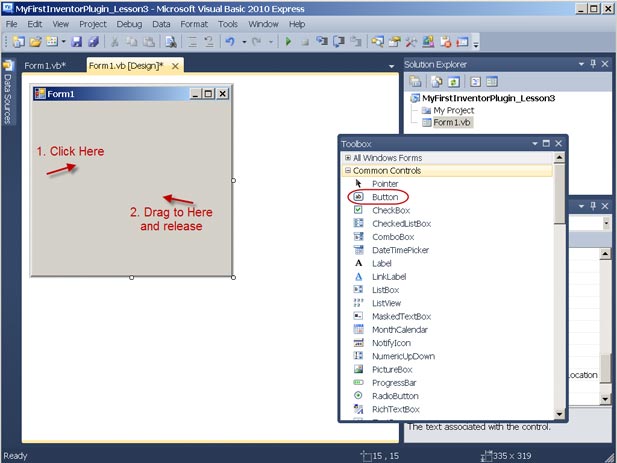Switch to the Form1.vb code tab
Image resolution: width=617 pixels, height=463 pixels.
point(45,66)
